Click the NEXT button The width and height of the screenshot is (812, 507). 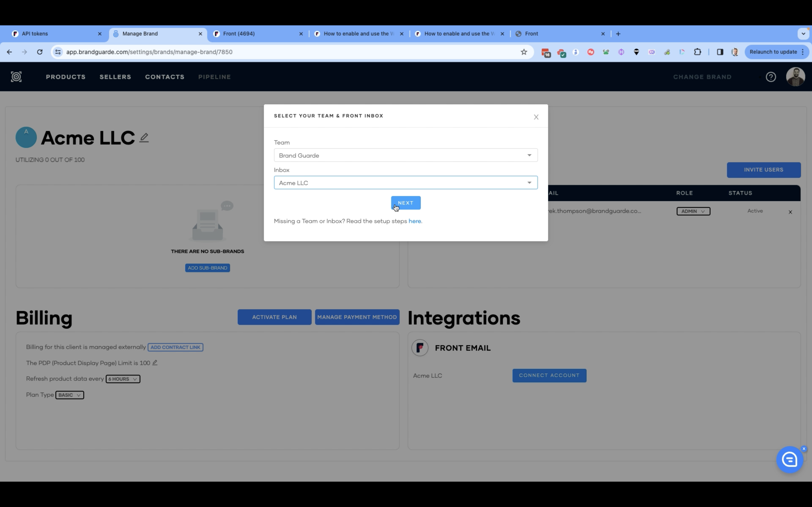click(406, 203)
